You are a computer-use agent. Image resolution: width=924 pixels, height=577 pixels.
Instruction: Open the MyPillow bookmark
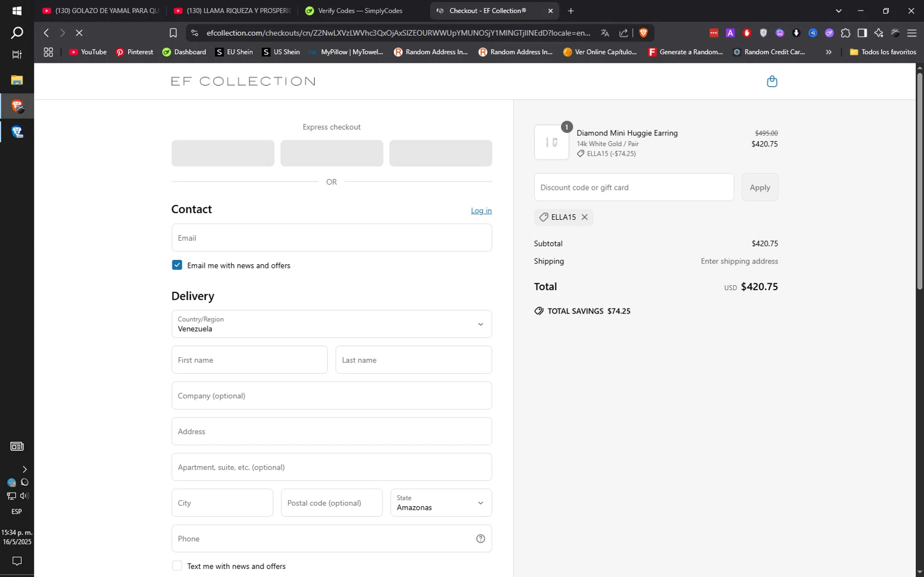click(346, 52)
